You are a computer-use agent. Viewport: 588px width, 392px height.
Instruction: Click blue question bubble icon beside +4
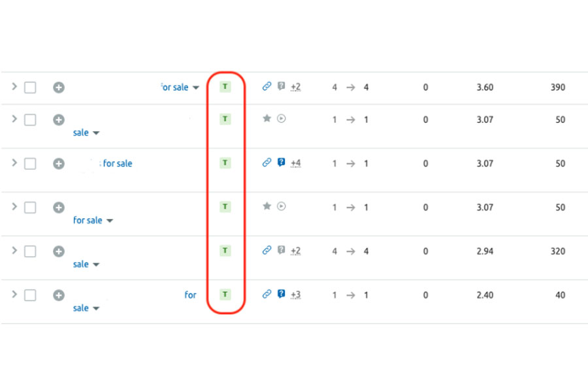(281, 162)
